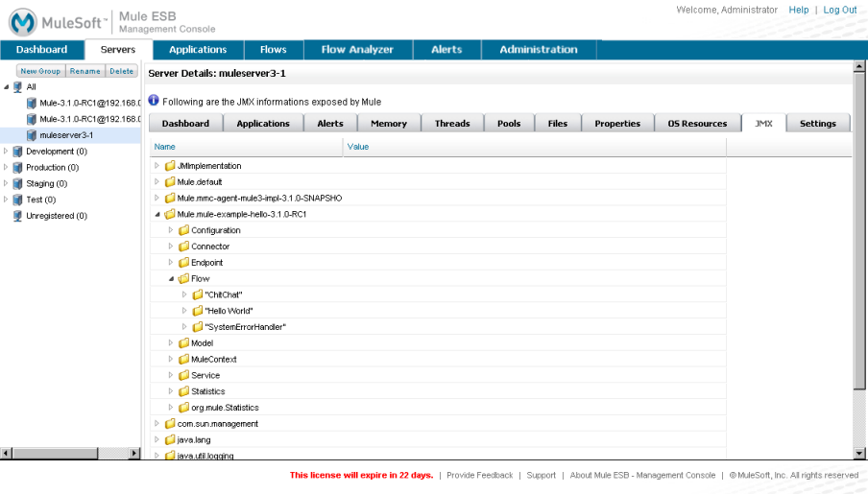Expand the Production server group

[6, 168]
